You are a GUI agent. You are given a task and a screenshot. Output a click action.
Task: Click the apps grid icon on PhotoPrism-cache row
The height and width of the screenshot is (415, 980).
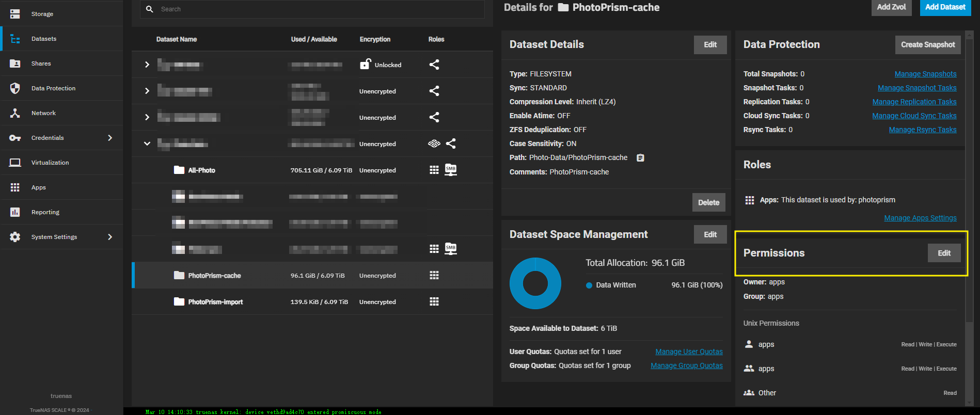click(434, 275)
